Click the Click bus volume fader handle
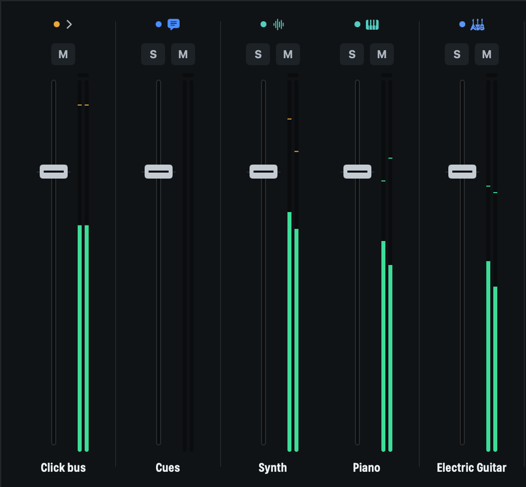Image resolution: width=526 pixels, height=487 pixels. click(54, 172)
